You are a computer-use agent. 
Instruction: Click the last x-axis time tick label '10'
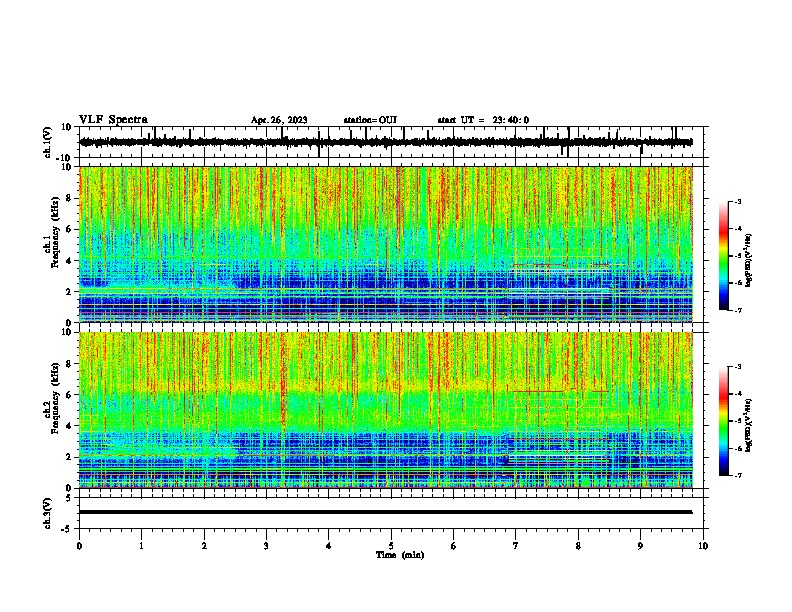point(703,546)
